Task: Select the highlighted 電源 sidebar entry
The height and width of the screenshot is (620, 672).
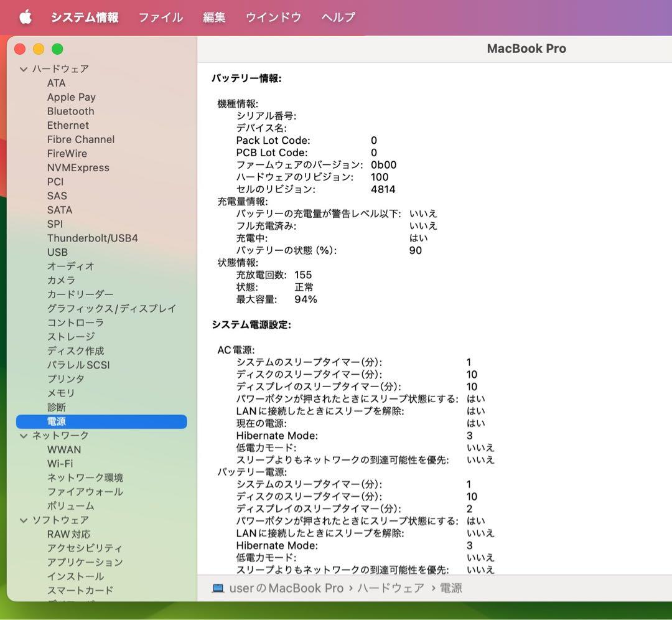Action: pos(57,421)
